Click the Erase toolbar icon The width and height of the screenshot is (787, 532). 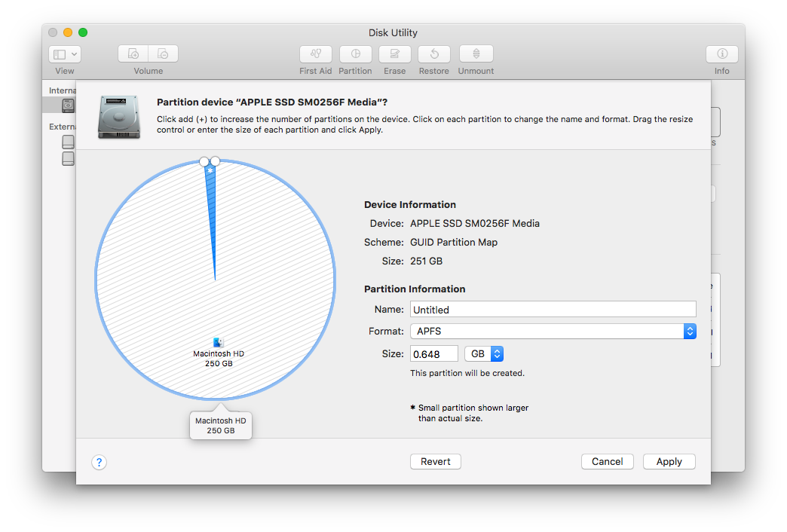pyautogui.click(x=394, y=54)
